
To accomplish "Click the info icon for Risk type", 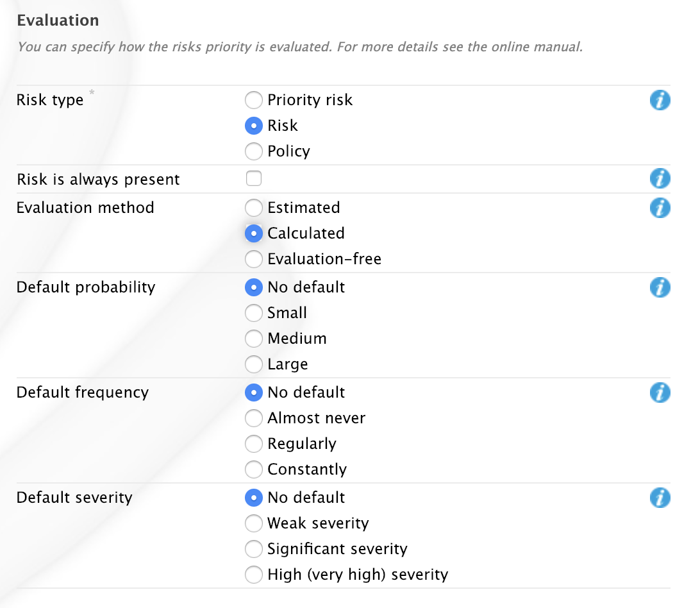I will (660, 100).
